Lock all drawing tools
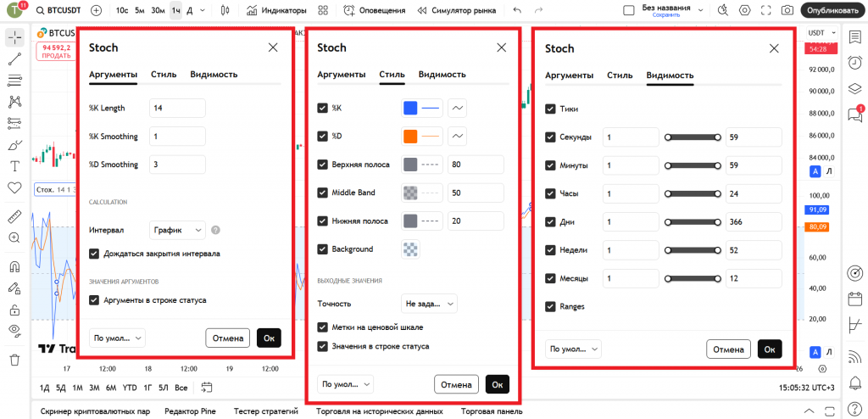Viewport: 868px width, 419px height. (x=15, y=310)
